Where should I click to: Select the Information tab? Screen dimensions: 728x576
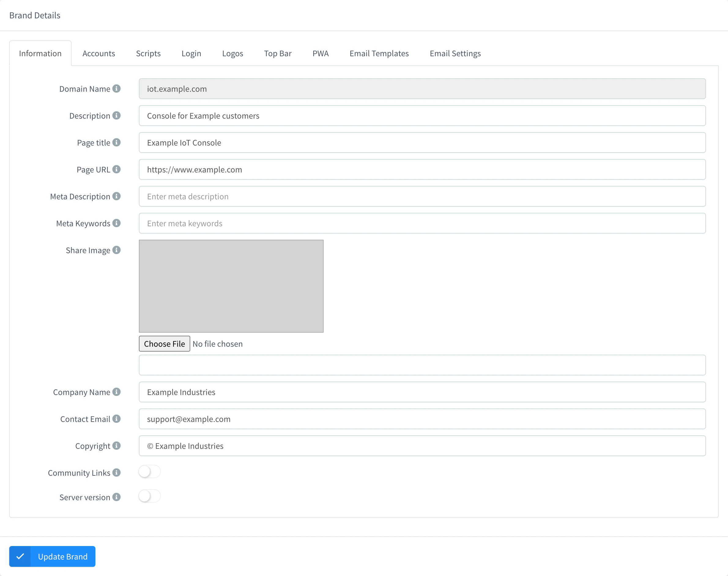[x=40, y=53]
